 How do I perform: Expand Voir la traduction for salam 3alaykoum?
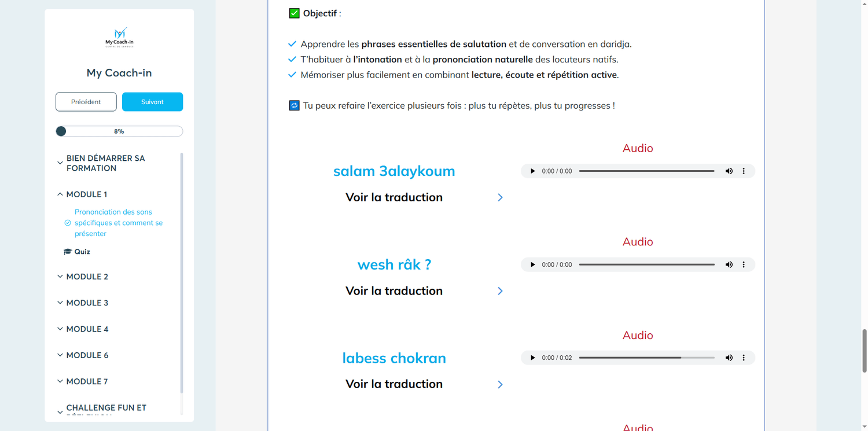tap(500, 198)
